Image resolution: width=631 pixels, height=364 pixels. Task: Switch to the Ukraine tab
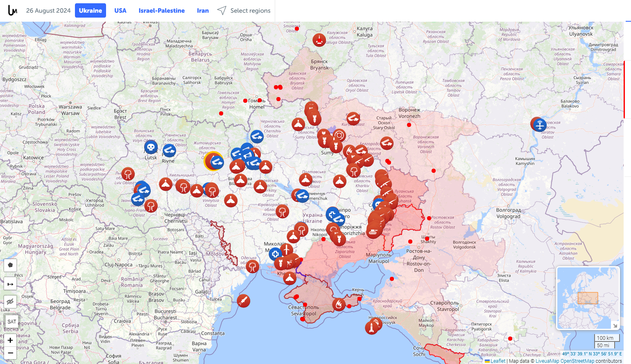[90, 11]
